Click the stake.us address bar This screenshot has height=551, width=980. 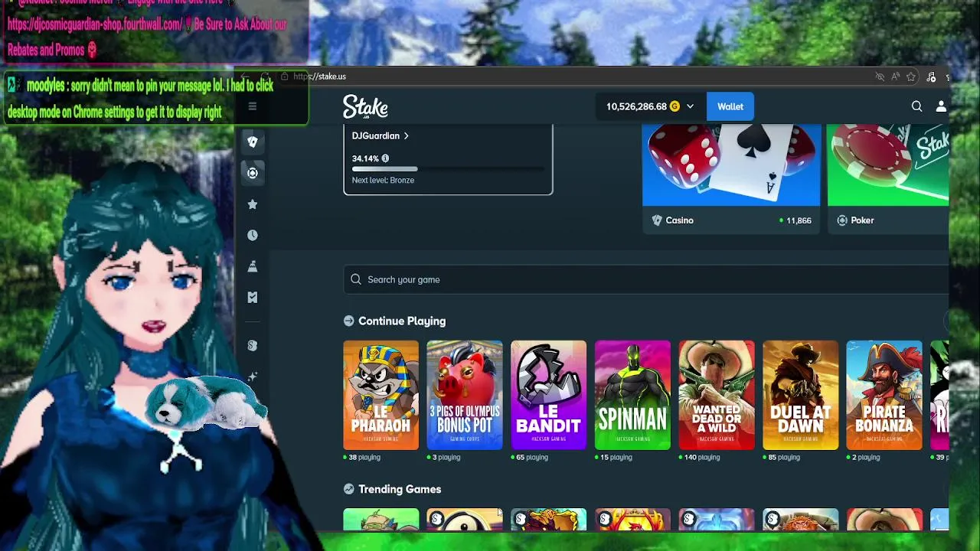pos(319,77)
